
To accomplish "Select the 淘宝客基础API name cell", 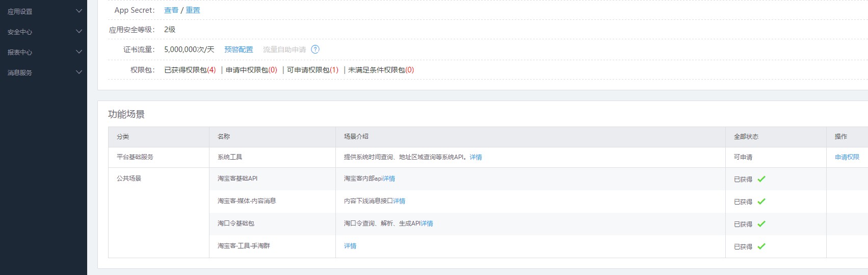I will pos(272,179).
